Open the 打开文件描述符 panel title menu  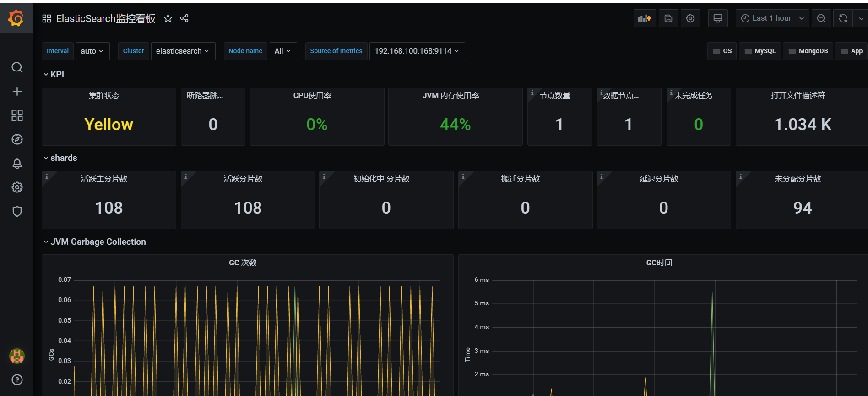point(798,95)
